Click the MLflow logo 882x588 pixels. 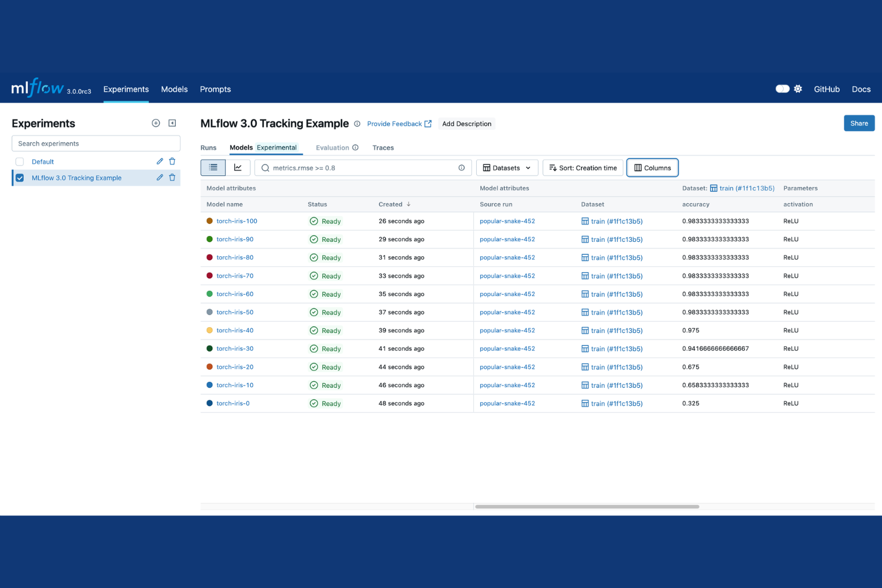[38, 88]
